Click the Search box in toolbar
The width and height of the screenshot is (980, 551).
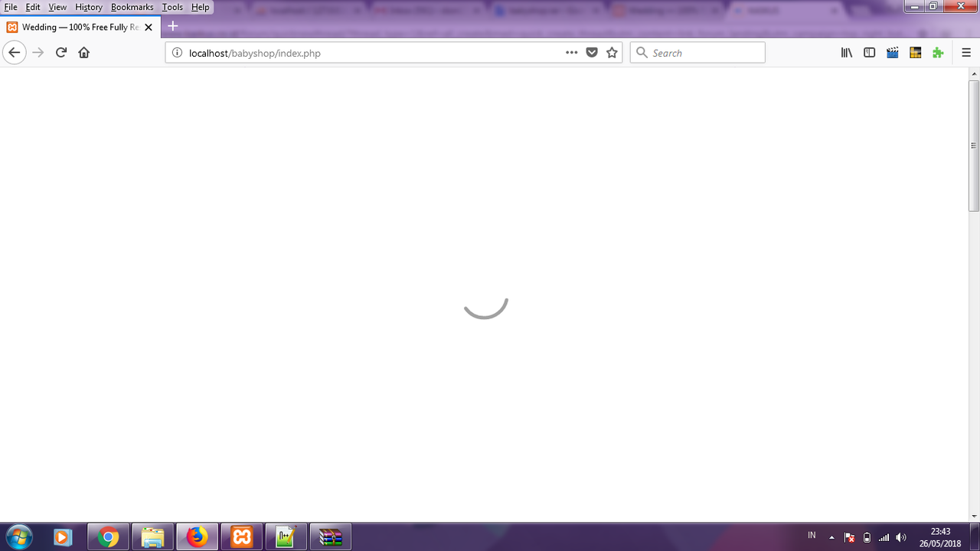coord(697,53)
